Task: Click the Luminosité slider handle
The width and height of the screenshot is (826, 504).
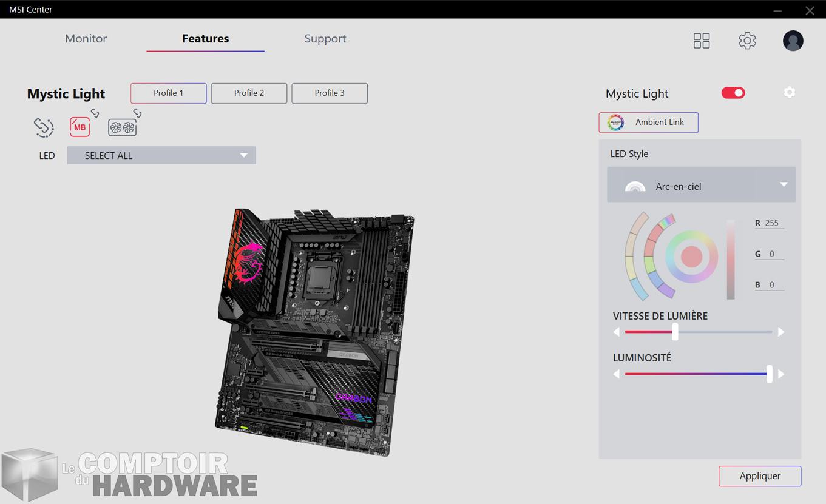Action: pos(769,374)
